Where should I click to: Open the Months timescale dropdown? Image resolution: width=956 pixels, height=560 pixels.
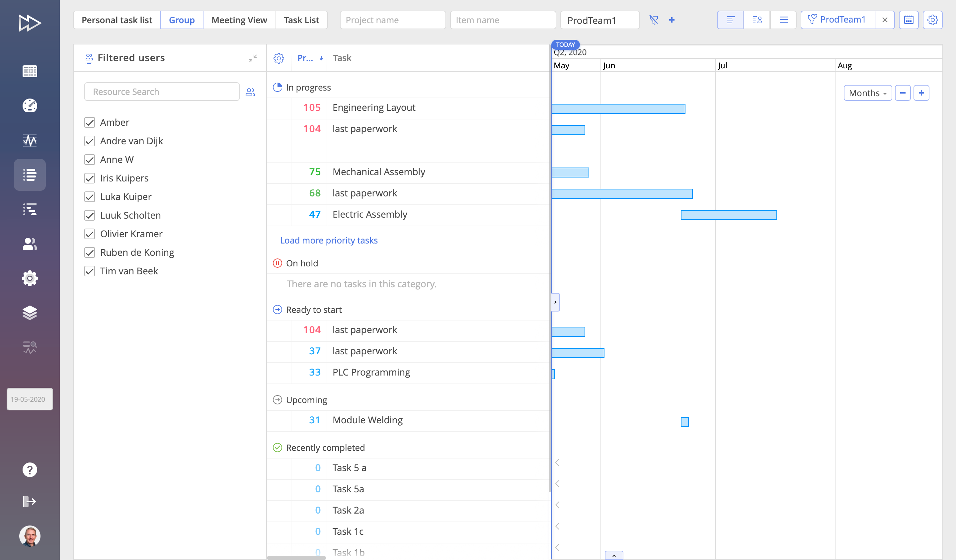tap(868, 93)
